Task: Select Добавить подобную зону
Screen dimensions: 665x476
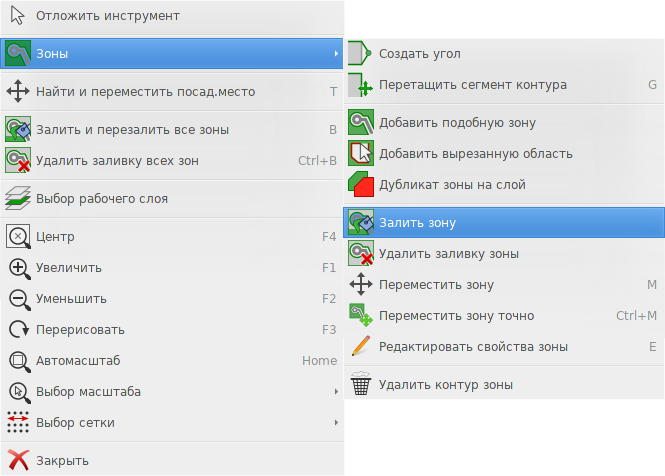Action: click(504, 122)
